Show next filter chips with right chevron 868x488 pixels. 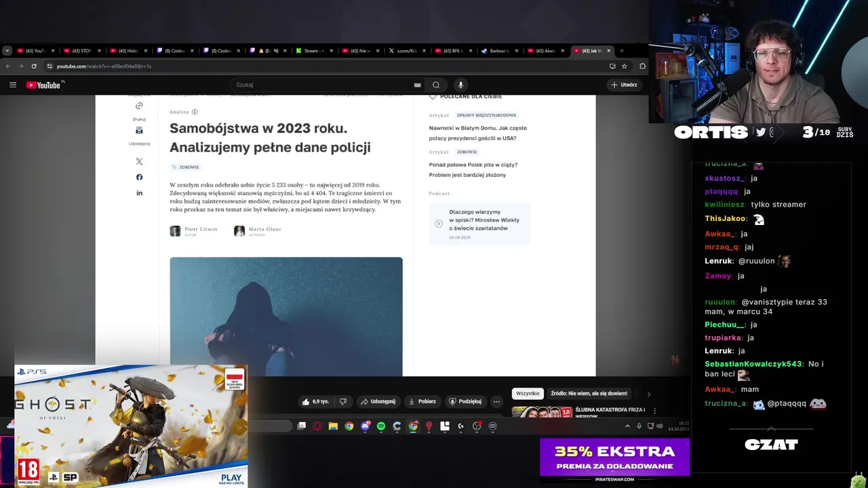tap(648, 394)
